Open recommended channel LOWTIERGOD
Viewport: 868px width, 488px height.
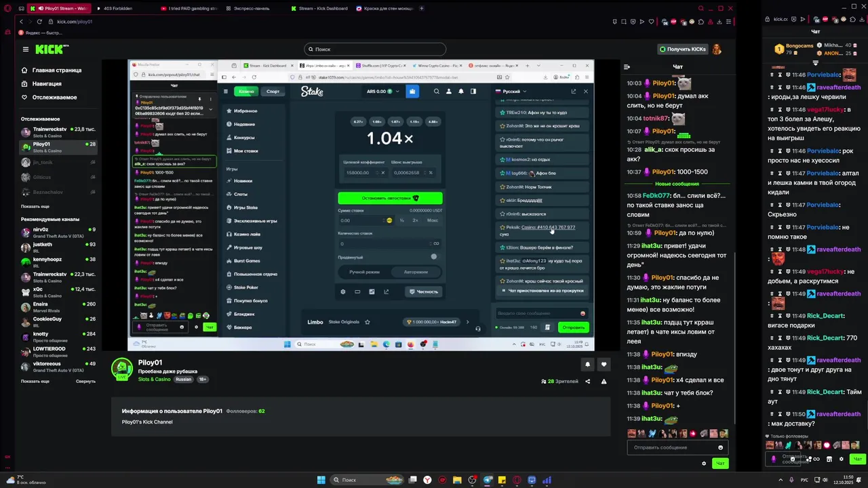(x=58, y=351)
